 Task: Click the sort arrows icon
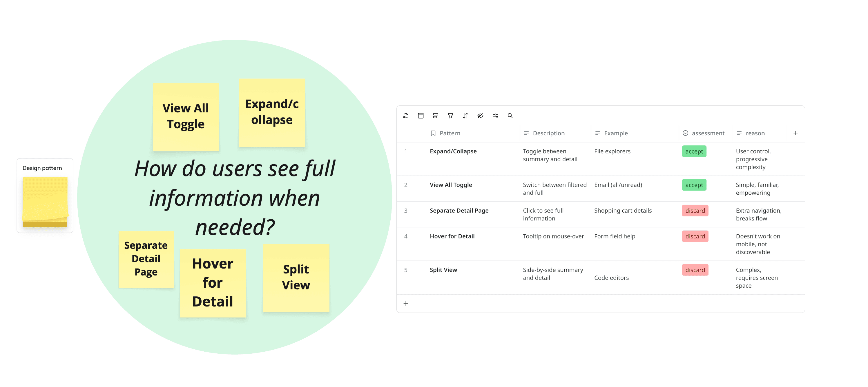pos(465,116)
